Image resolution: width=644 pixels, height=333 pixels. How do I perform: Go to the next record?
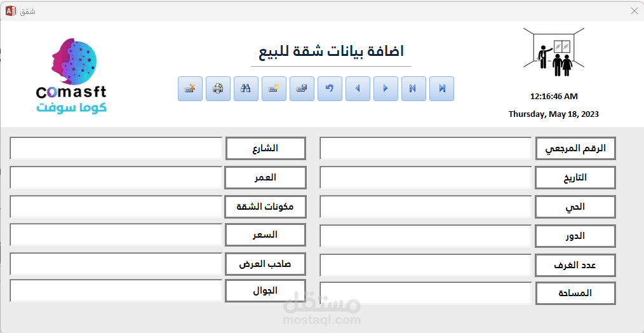click(386, 88)
